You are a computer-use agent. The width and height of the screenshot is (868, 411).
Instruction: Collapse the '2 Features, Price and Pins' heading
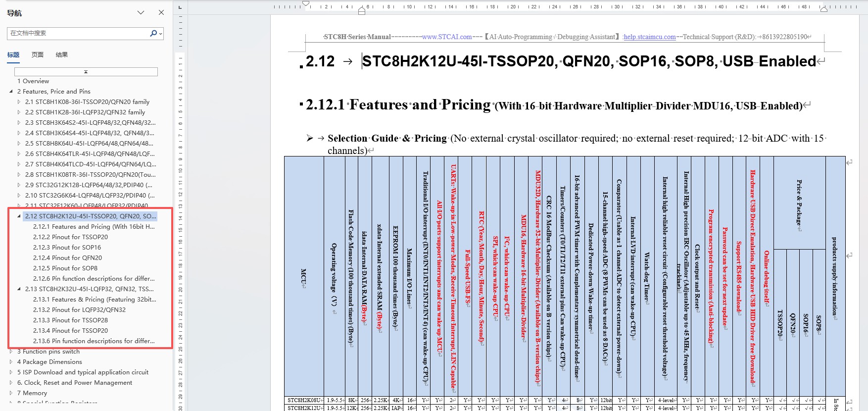pos(11,92)
